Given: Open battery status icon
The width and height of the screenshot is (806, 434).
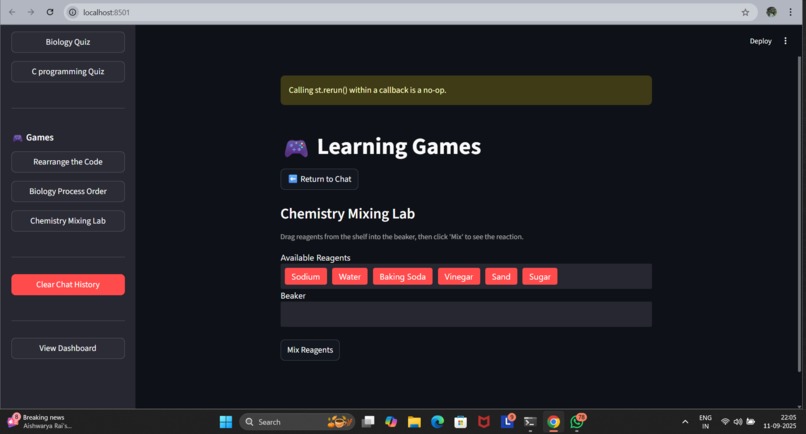Looking at the screenshot, I should coord(750,422).
